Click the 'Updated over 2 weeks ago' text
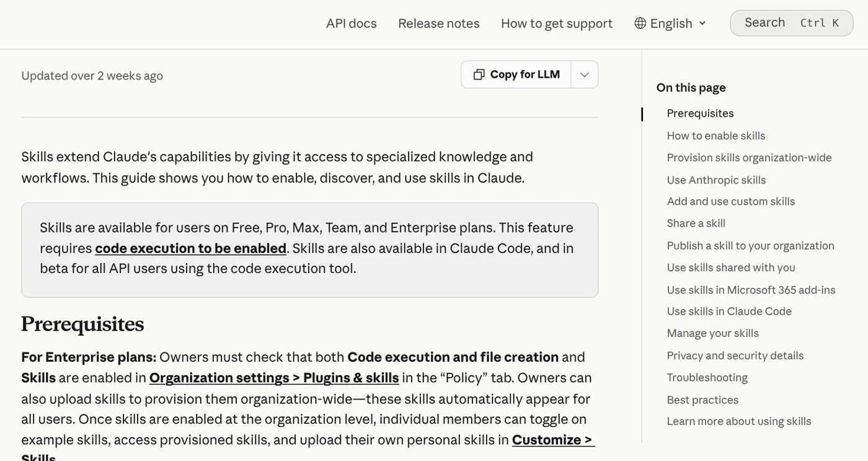Viewport: 868px width, 461px height. coord(92,76)
